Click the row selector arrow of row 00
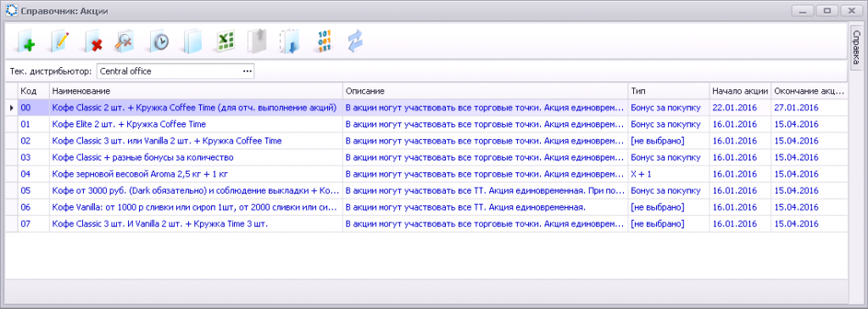 [12, 108]
